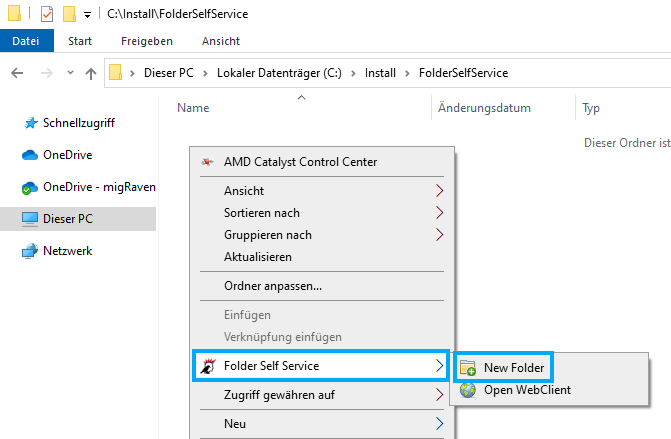671x439 pixels.
Task: Select the Netzwerk icon in the navigation pane
Action: (x=30, y=251)
